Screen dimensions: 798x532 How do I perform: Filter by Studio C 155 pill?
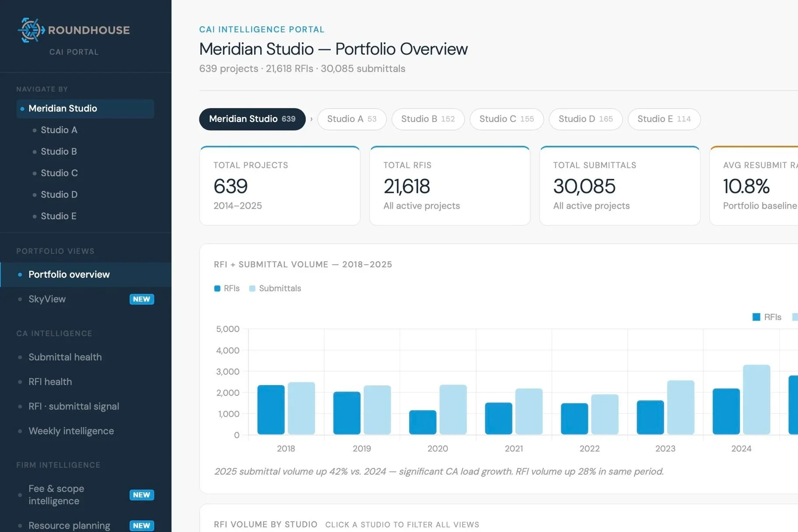point(507,119)
